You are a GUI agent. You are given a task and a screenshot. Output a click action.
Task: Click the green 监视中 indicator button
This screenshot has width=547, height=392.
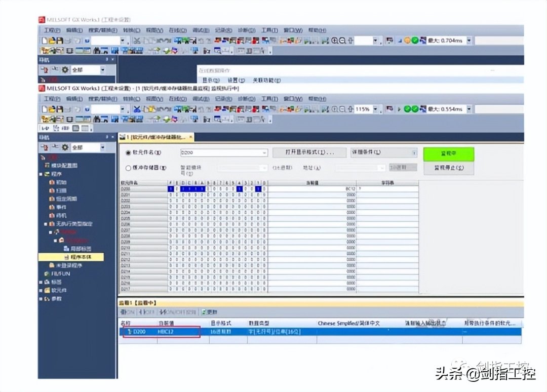point(449,153)
